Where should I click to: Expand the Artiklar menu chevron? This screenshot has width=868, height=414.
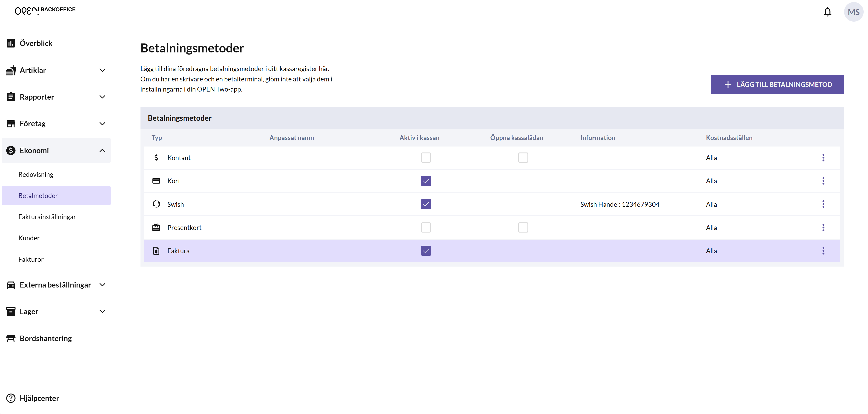(102, 70)
